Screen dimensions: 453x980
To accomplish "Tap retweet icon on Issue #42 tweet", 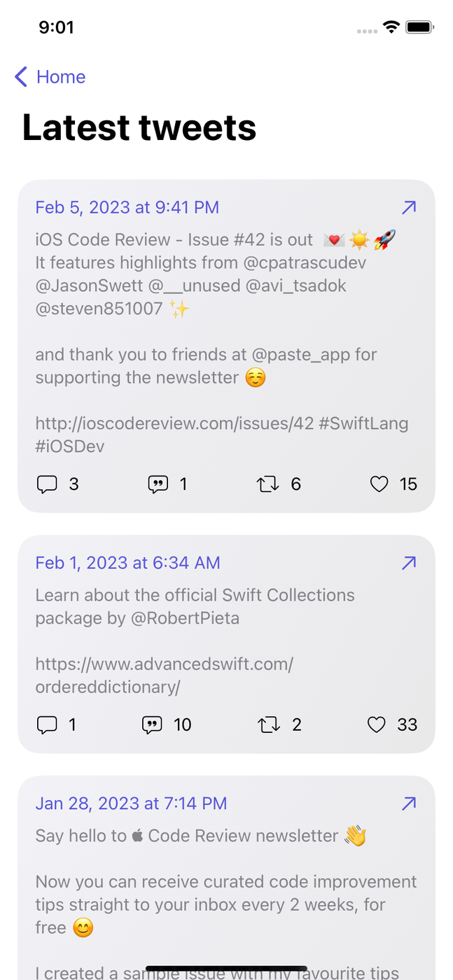I will coord(268,484).
